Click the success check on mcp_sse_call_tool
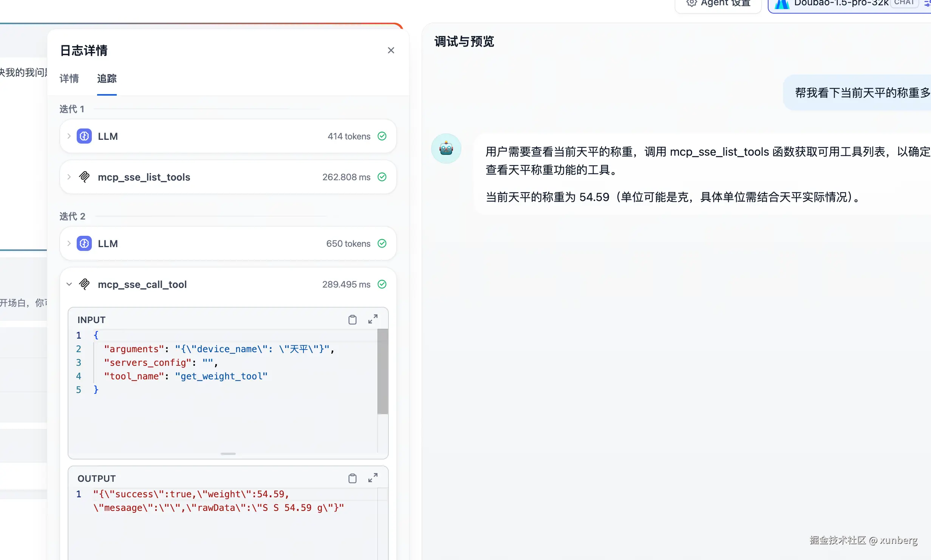Viewport: 931px width, 560px height. coord(382,284)
